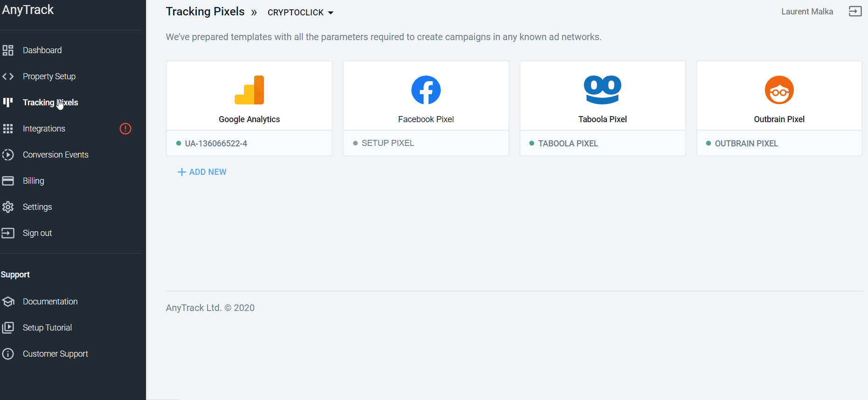Click the Setup Tutorial video icon
This screenshot has width=868, height=400.
[x=8, y=328]
